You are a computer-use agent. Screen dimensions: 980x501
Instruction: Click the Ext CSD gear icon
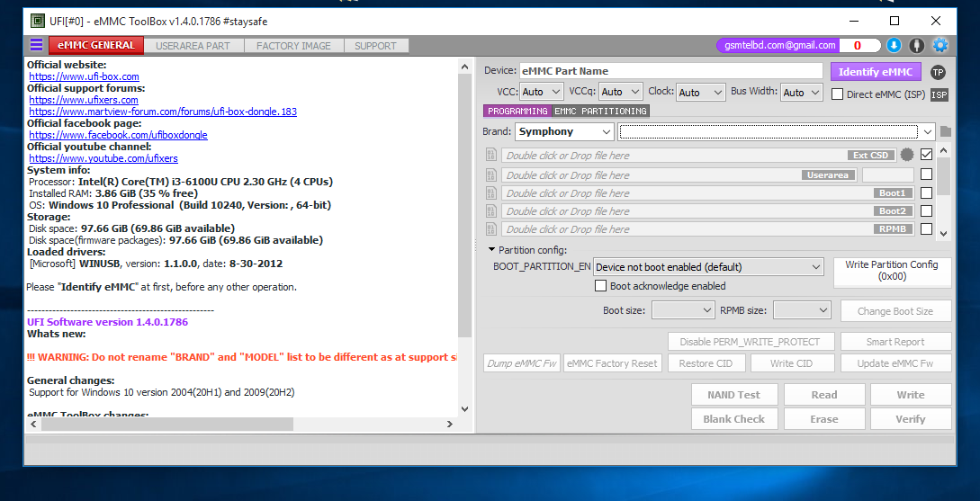[x=907, y=156]
